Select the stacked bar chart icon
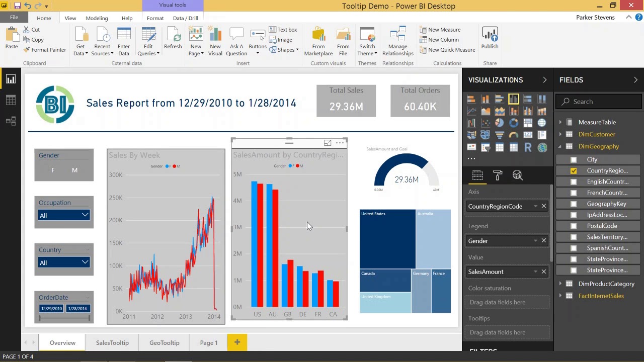The image size is (644, 362). [471, 99]
